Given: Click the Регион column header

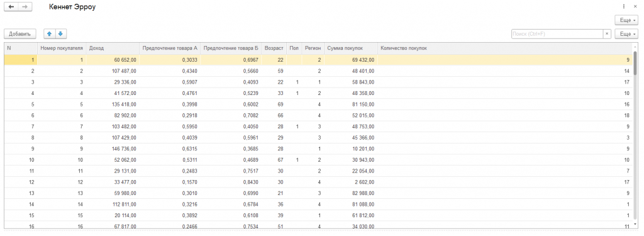Looking at the screenshot, I should click(x=313, y=48).
